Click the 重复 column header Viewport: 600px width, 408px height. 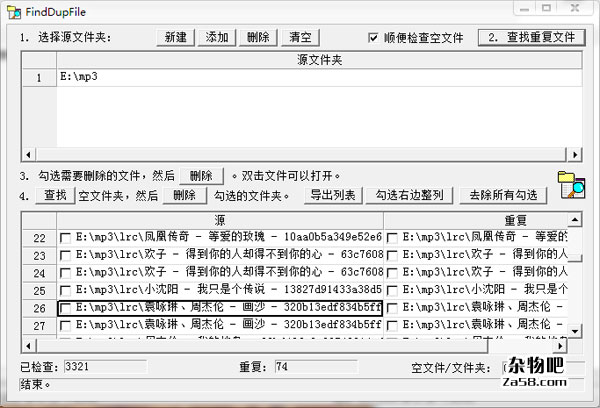coord(476,220)
